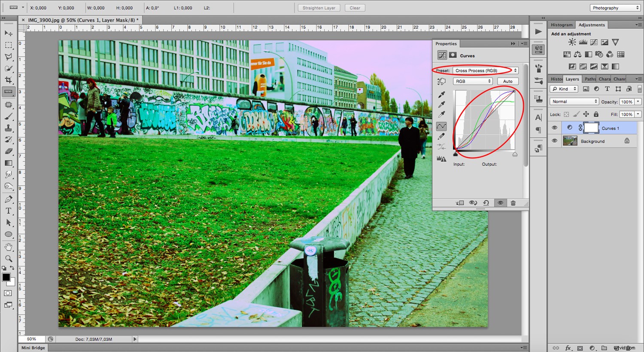Activate the Zoom tool
The width and height of the screenshot is (644, 352).
(x=9, y=258)
